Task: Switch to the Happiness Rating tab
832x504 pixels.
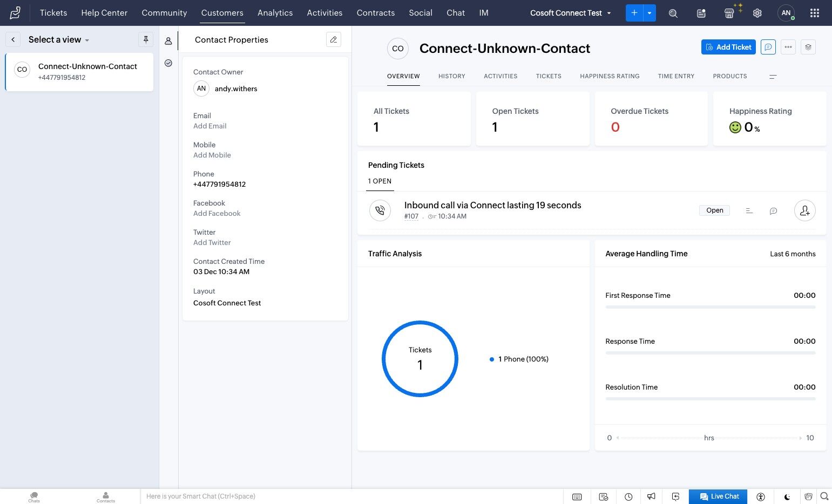Action: tap(610, 76)
